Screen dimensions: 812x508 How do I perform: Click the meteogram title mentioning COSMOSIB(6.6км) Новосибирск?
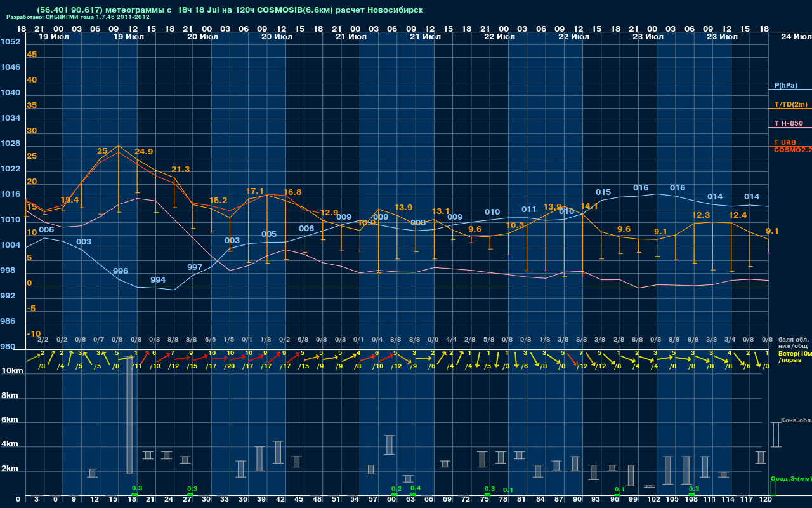(230, 10)
